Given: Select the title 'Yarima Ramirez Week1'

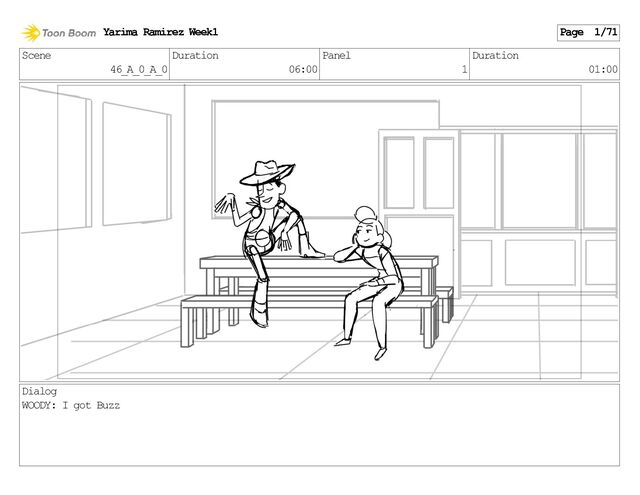Looking at the screenshot, I should click(160, 32).
